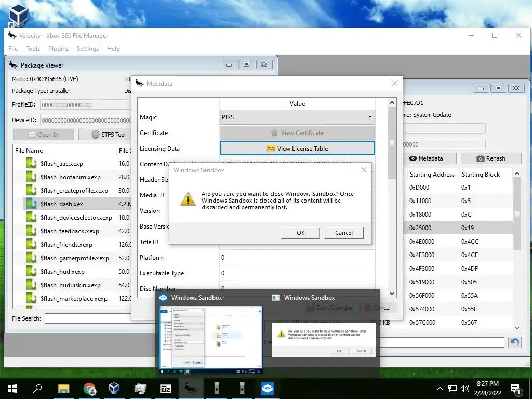Viewport: 532px width, 399px height.
Task: Click Windows Sandbox taskbar icon
Action: point(268,389)
